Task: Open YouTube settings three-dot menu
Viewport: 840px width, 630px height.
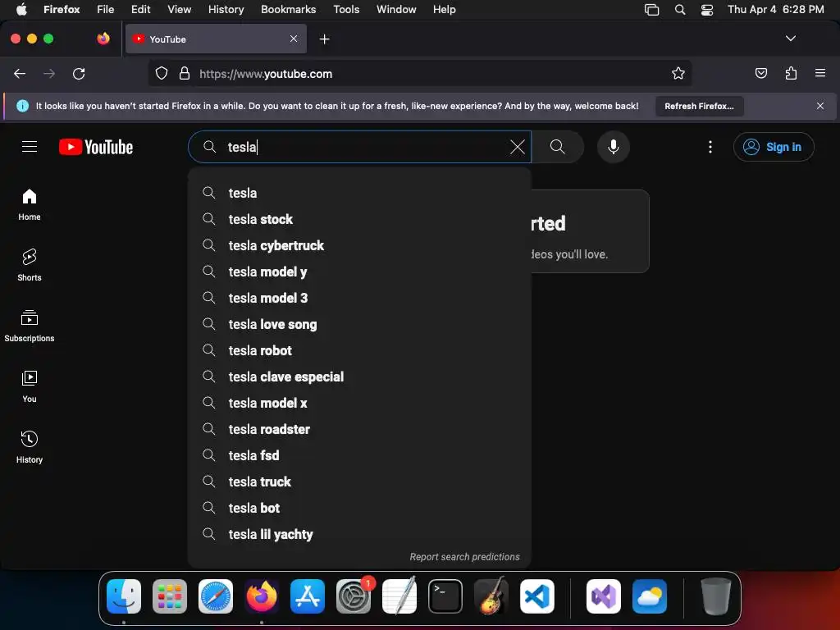Action: (710, 147)
